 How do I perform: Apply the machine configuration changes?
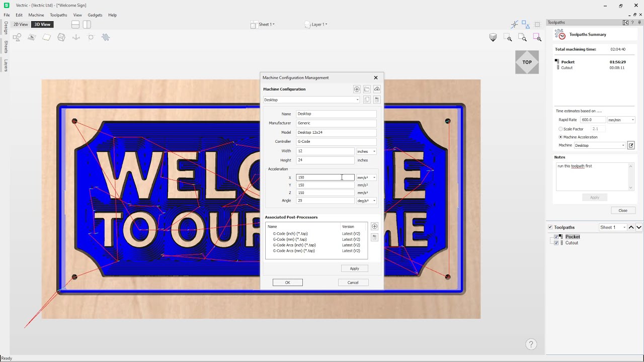pos(355,268)
